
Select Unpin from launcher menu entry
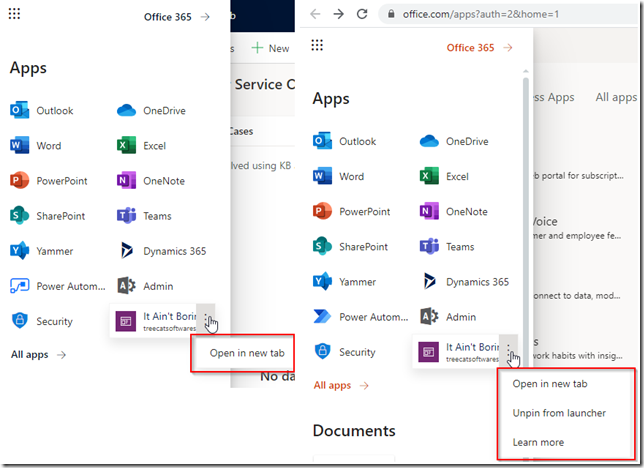tap(559, 413)
